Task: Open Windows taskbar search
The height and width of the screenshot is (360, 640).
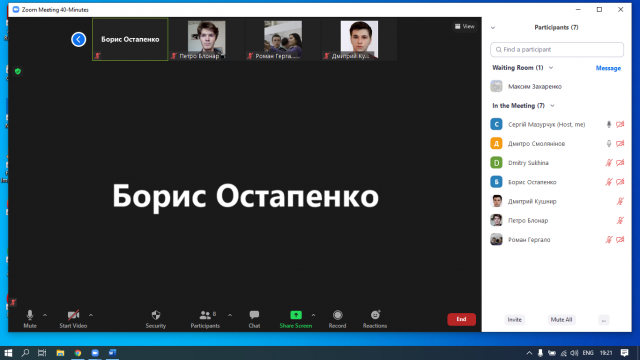Action: 25,353
